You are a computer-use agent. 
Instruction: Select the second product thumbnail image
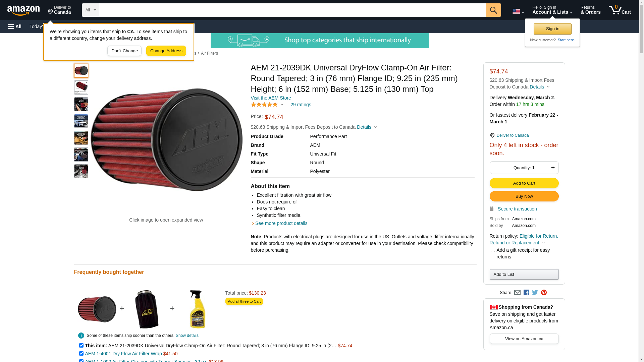(81, 87)
